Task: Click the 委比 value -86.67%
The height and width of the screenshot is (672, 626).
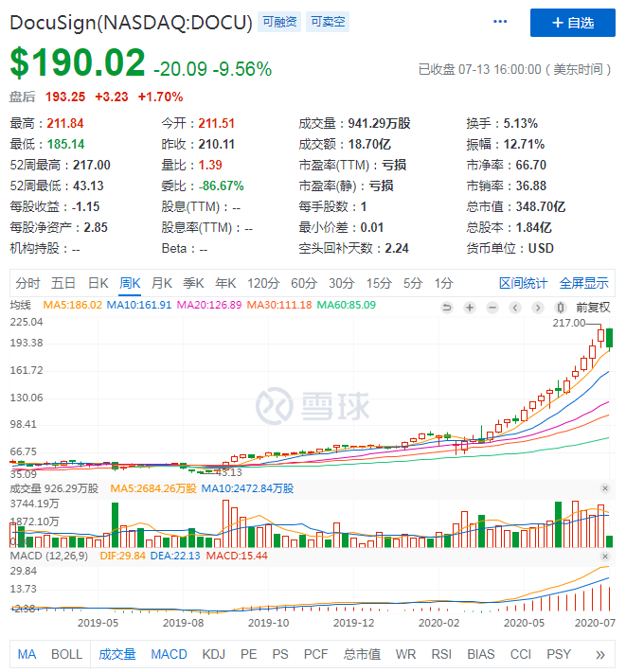Action: click(x=221, y=186)
